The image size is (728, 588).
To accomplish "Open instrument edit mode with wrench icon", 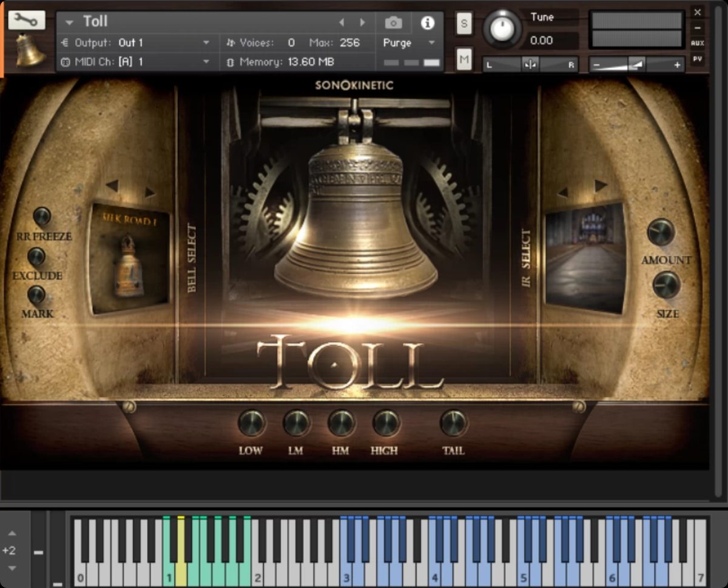I will pyautogui.click(x=27, y=20).
